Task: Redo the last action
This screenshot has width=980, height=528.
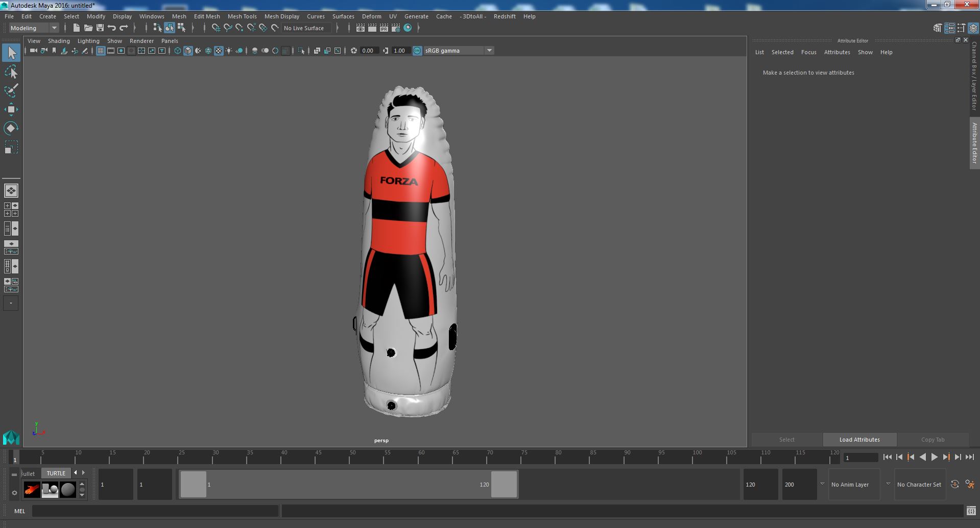Action: pyautogui.click(x=124, y=28)
